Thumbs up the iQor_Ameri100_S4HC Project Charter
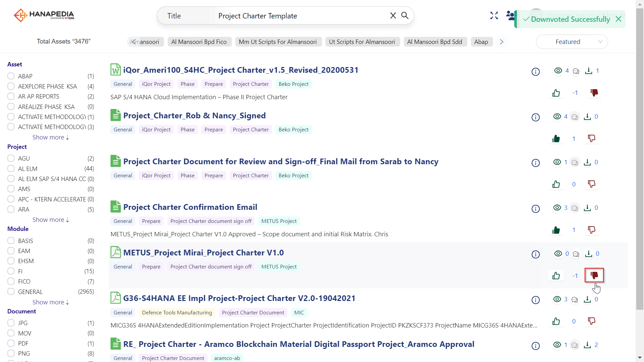 tap(556, 93)
